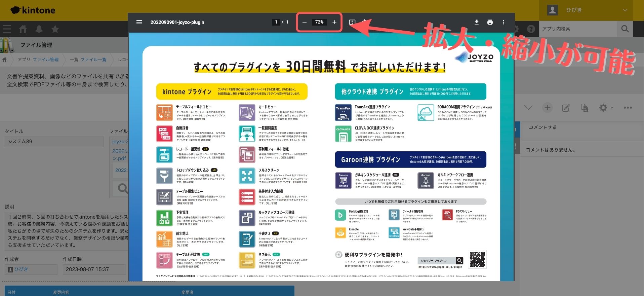Viewport: 644px width, 296px height.
Task: Click the アプリ内検索 search field
Action: [578, 29]
